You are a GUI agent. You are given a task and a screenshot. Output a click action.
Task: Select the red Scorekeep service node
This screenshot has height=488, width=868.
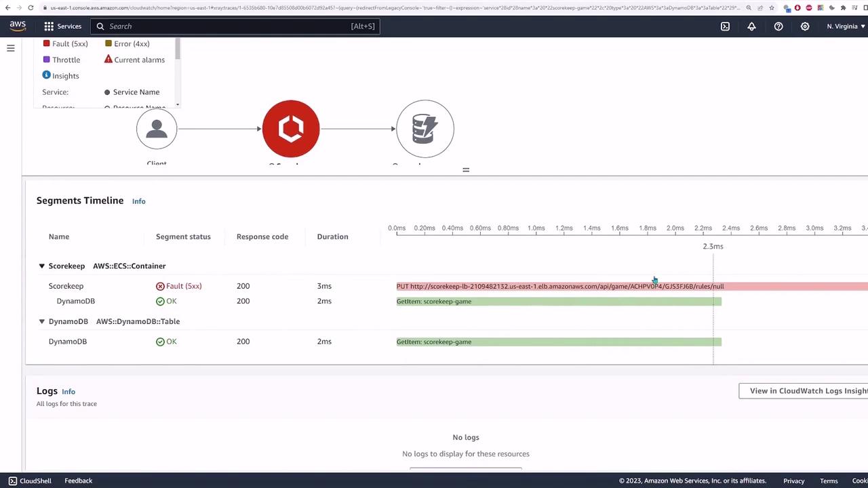click(291, 128)
